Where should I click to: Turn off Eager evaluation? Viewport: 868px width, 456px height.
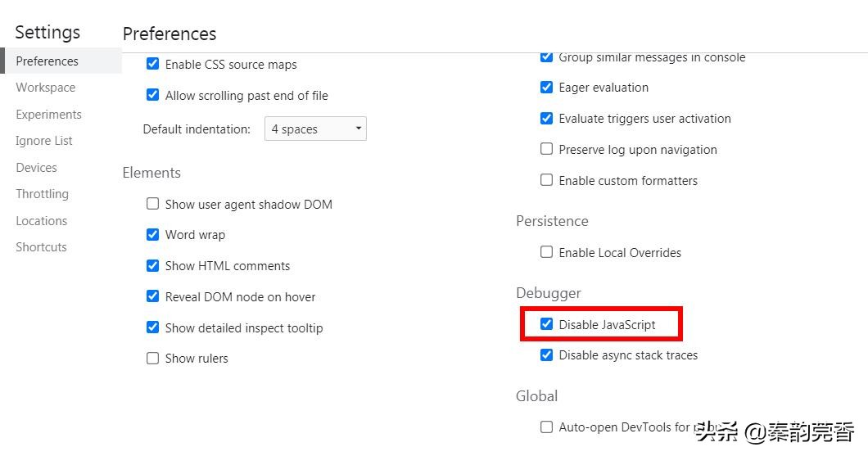click(x=547, y=88)
